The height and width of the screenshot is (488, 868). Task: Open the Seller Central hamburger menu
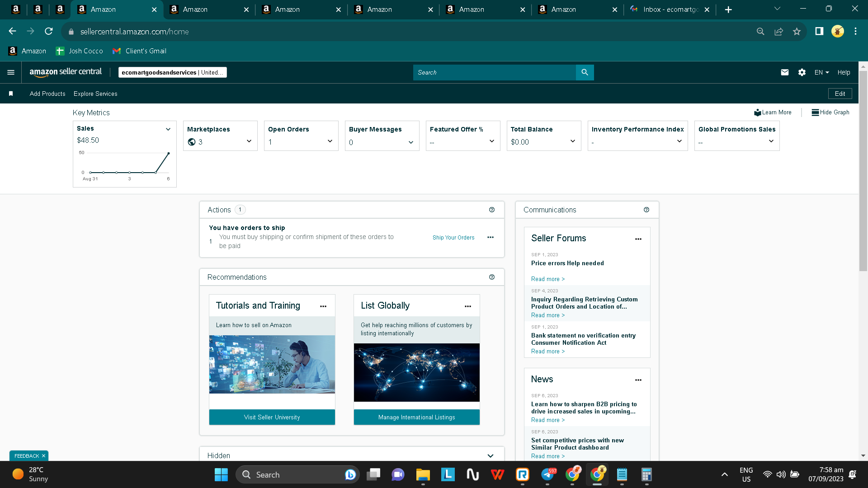point(11,72)
